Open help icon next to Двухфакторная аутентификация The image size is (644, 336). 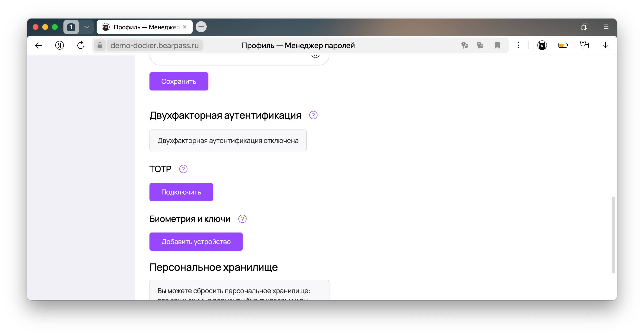313,116
